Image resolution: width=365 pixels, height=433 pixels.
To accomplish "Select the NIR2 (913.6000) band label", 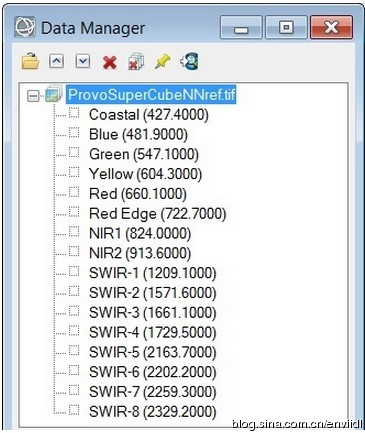I will click(x=140, y=253).
